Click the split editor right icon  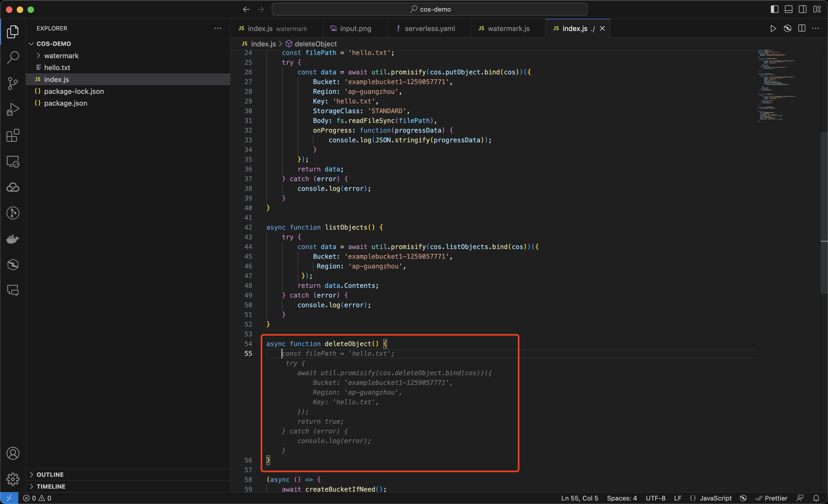[802, 29]
